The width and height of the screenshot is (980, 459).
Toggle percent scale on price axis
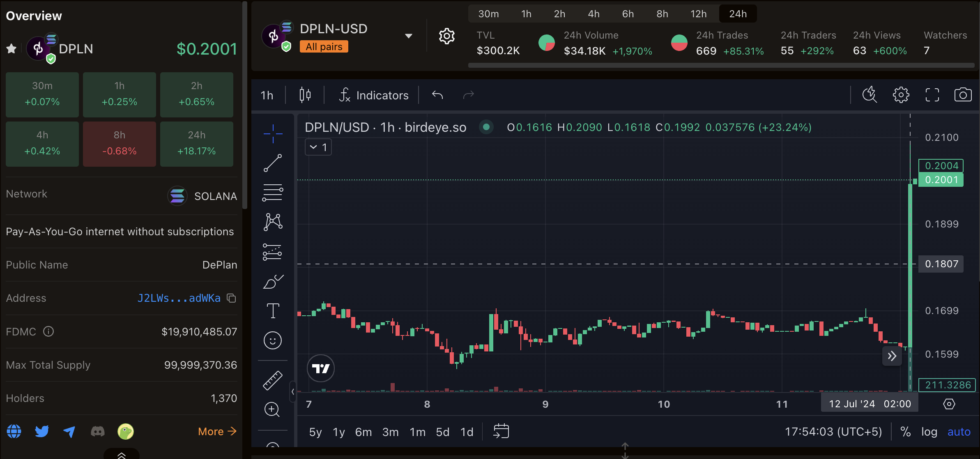[x=905, y=432]
